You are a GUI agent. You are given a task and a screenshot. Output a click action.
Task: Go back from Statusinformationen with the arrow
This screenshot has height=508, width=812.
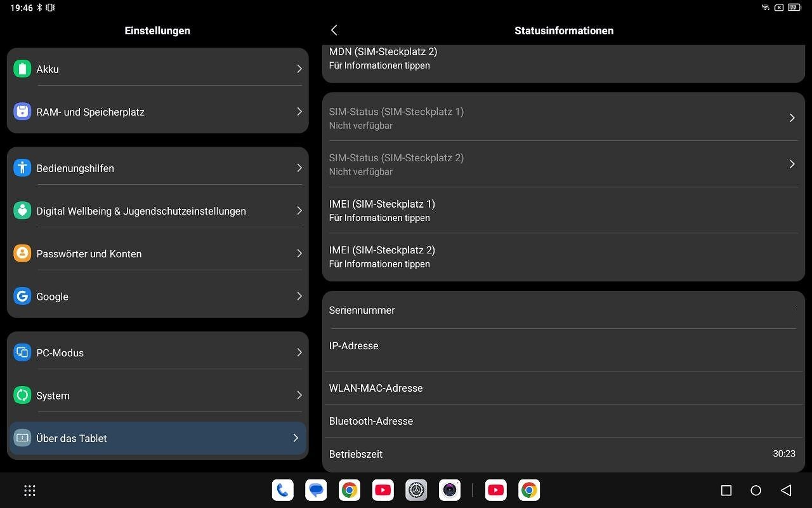click(334, 30)
